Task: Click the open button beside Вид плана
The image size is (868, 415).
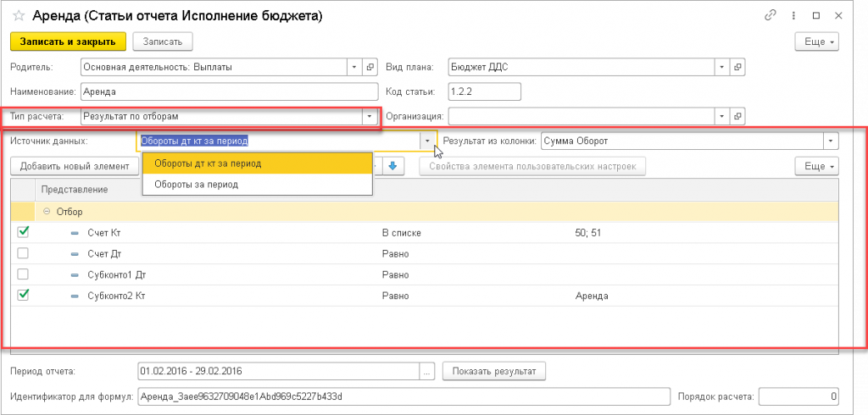Action: click(737, 67)
